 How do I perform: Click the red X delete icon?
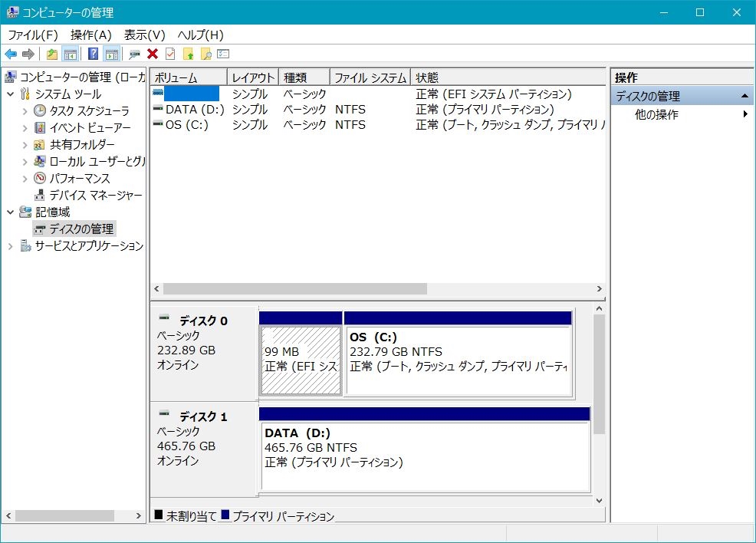[153, 54]
